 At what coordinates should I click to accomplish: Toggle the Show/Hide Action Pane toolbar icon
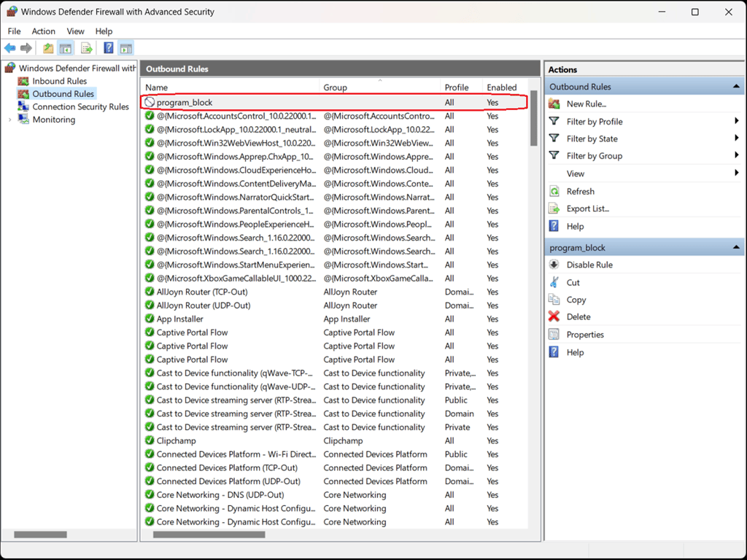pyautogui.click(x=125, y=48)
